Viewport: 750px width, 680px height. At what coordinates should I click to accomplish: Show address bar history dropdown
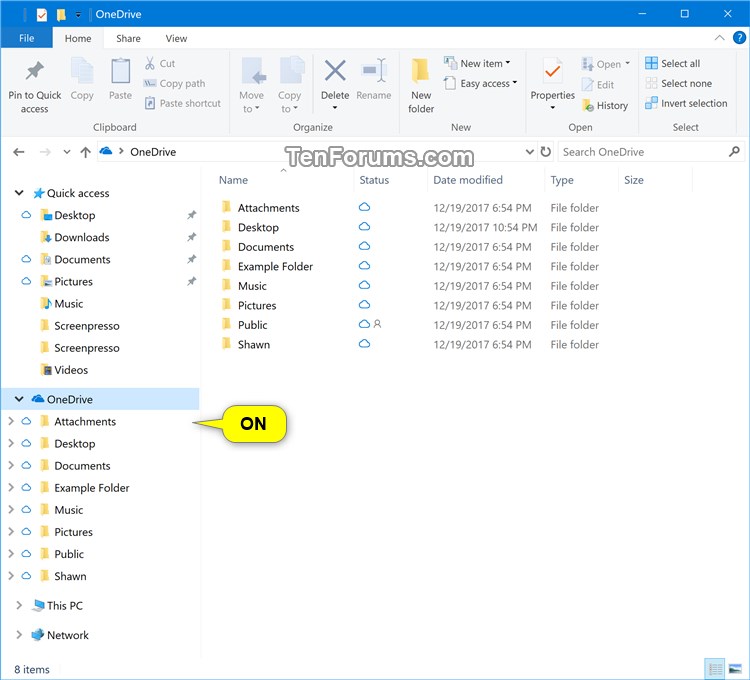point(529,152)
